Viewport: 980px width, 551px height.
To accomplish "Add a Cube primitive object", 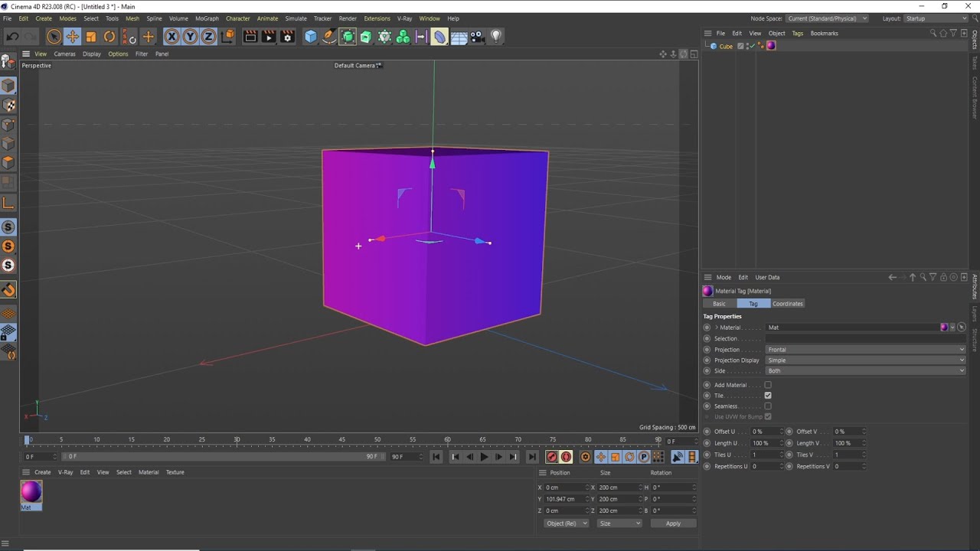I will click(x=310, y=37).
